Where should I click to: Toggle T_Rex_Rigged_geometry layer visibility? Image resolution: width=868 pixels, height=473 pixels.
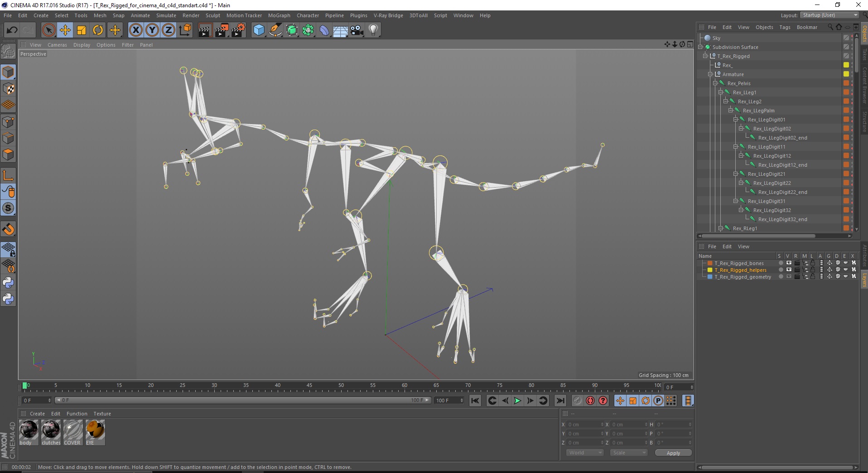pos(789,277)
